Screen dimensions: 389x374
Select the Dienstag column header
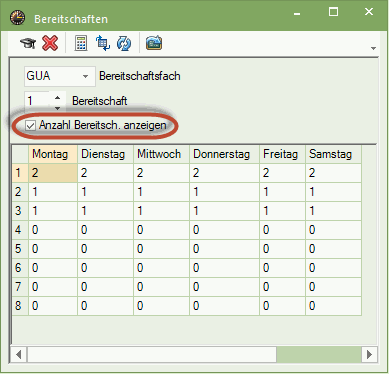pyautogui.click(x=105, y=154)
